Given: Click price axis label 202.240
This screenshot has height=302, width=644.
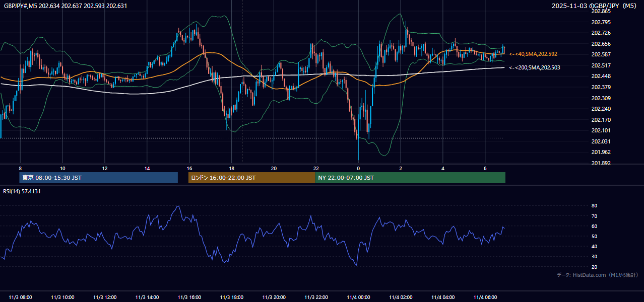Looking at the screenshot, I should point(601,109).
